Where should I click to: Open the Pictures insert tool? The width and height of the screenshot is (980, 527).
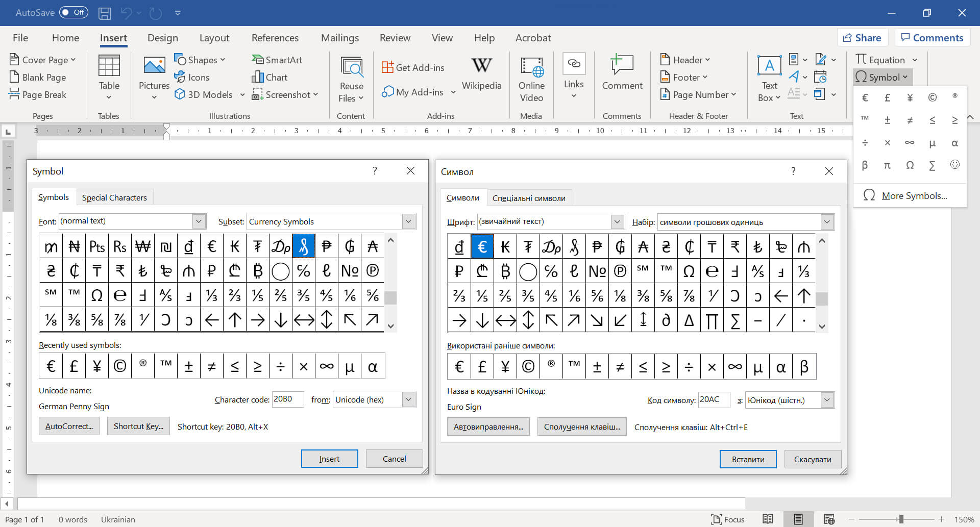click(154, 66)
